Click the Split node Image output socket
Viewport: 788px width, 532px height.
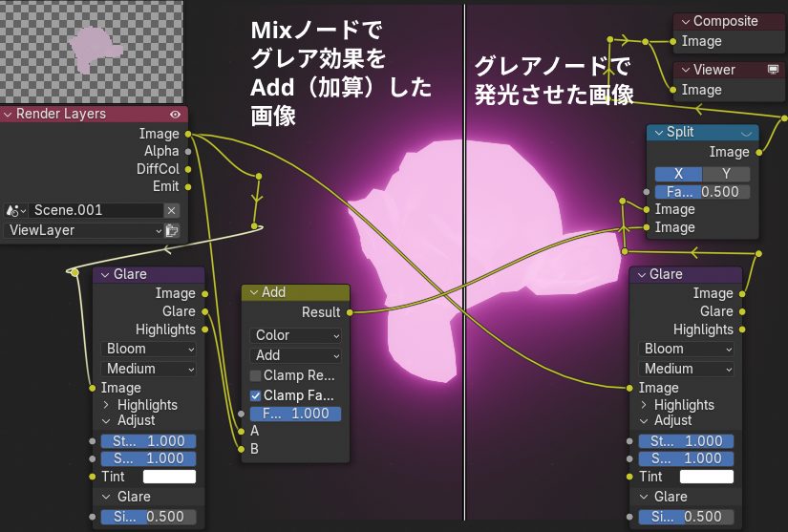coord(759,152)
